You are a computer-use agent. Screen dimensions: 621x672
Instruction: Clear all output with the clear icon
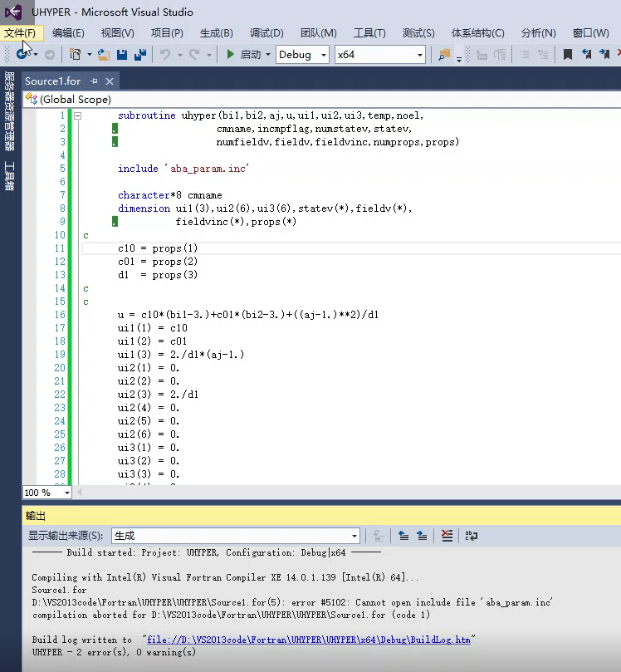(447, 536)
